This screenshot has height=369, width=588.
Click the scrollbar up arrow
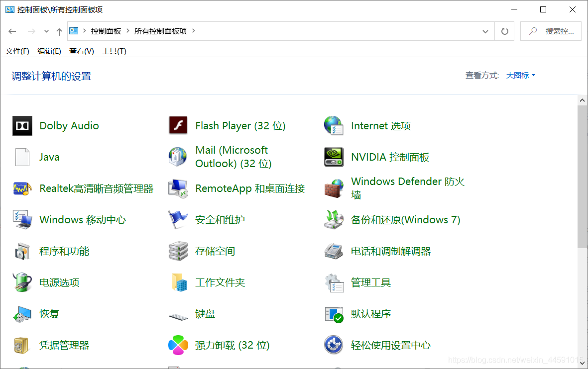582,100
